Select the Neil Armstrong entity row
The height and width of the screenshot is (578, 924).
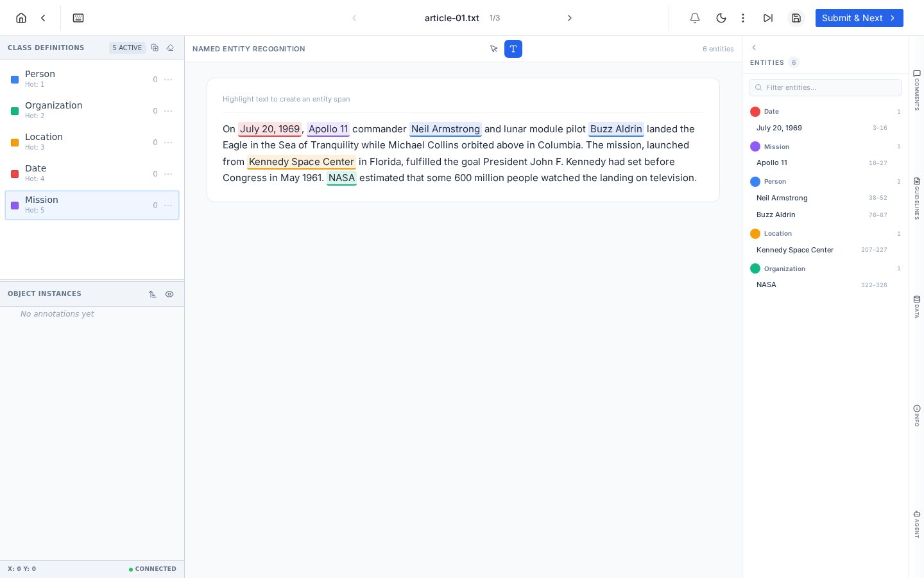(825, 198)
